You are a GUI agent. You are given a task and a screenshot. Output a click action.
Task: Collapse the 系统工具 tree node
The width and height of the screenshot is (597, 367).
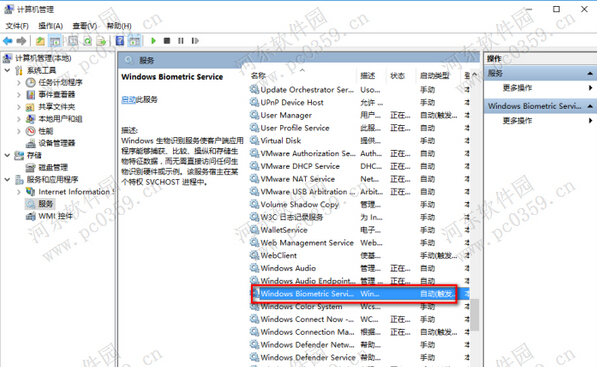pyautogui.click(x=7, y=70)
